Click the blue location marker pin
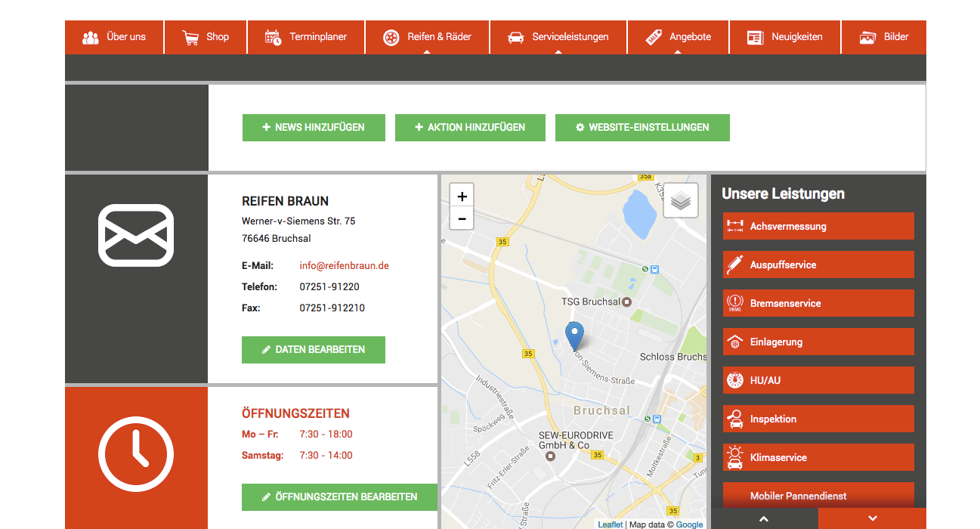Image resolution: width=980 pixels, height=529 pixels. (x=574, y=336)
